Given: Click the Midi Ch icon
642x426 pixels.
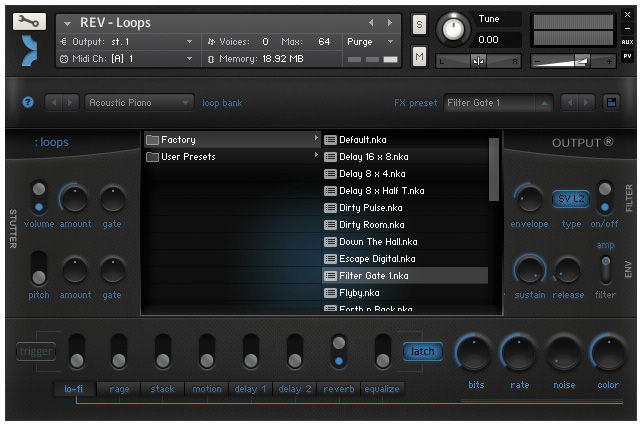Looking at the screenshot, I should pos(63,59).
